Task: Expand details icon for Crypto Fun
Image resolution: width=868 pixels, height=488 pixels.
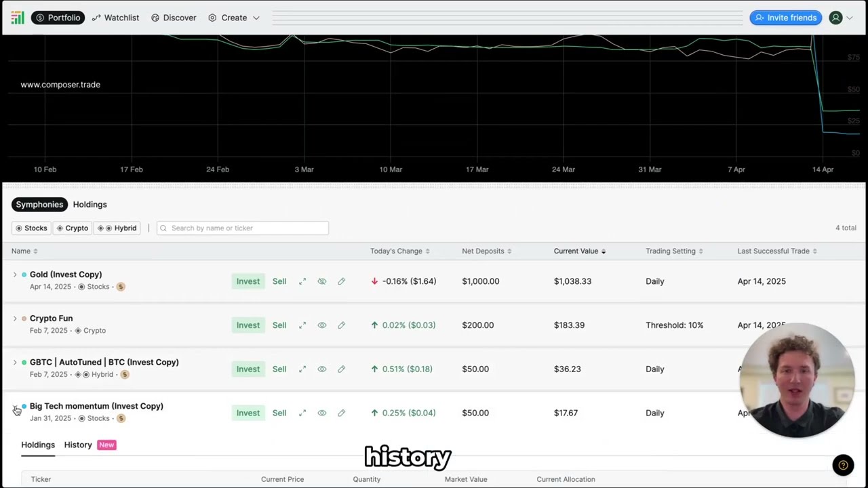Action: 302,325
